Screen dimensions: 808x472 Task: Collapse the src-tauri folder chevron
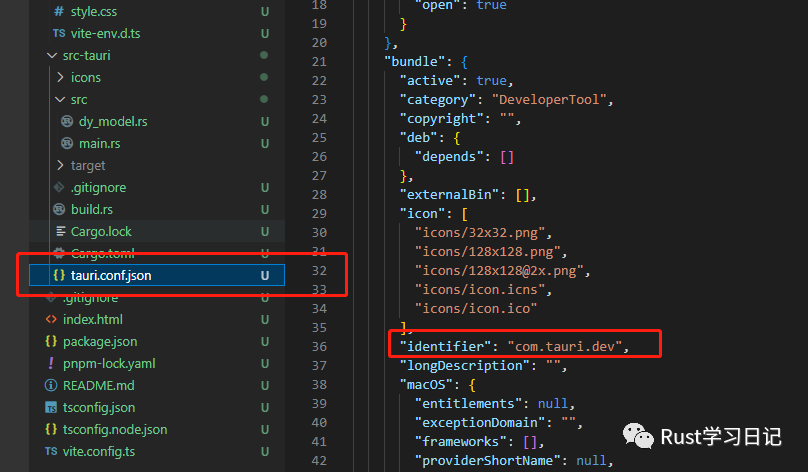tap(52, 55)
